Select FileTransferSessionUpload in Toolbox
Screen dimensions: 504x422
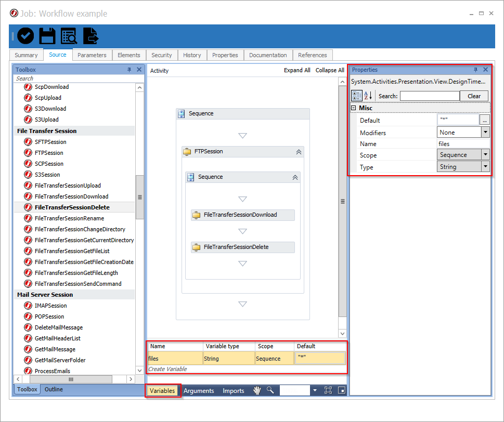[68, 186]
